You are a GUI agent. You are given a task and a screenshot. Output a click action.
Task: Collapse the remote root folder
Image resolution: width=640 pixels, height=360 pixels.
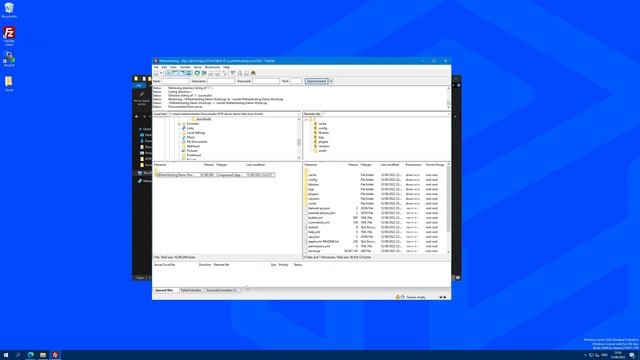coord(306,119)
